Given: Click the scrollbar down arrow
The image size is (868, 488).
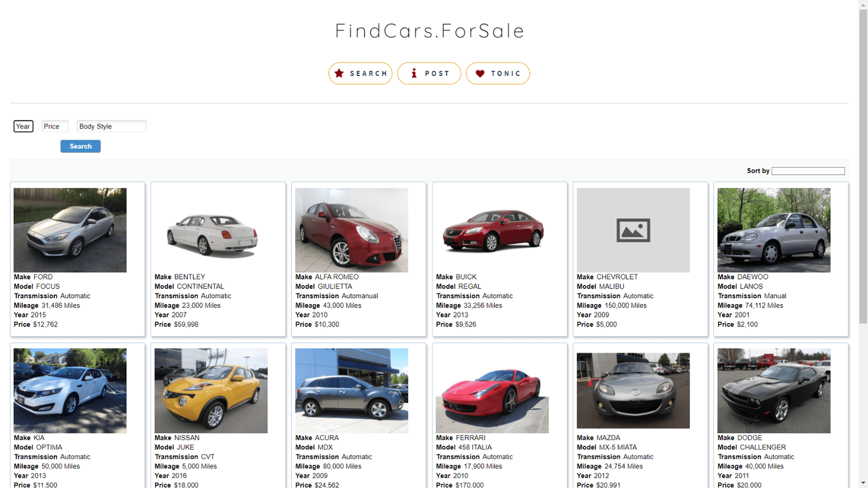Looking at the screenshot, I should coord(863,483).
